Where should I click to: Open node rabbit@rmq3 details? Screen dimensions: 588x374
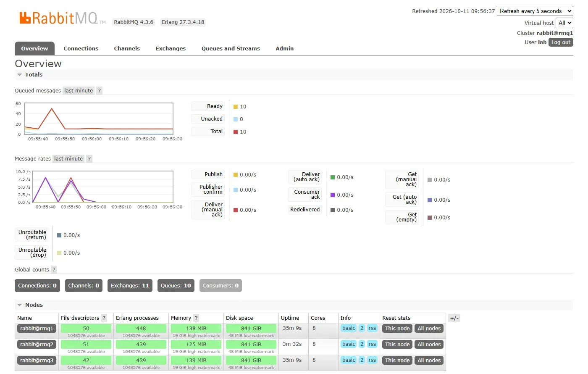pos(37,361)
